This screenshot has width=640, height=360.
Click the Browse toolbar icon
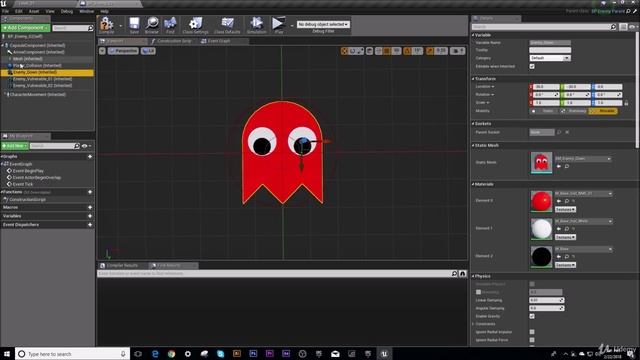(152, 25)
